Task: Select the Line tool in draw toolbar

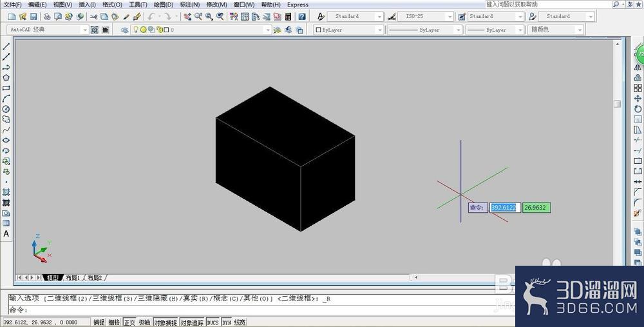Action: 6,46
